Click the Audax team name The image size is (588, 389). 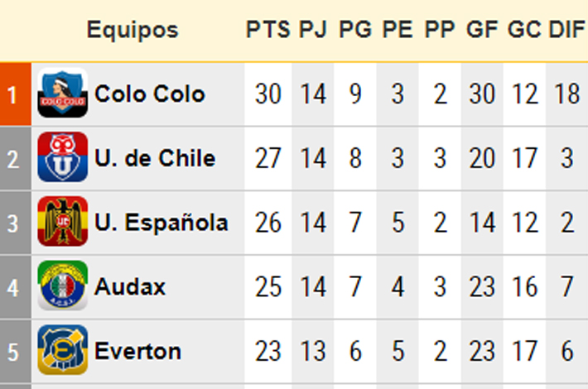click(130, 286)
